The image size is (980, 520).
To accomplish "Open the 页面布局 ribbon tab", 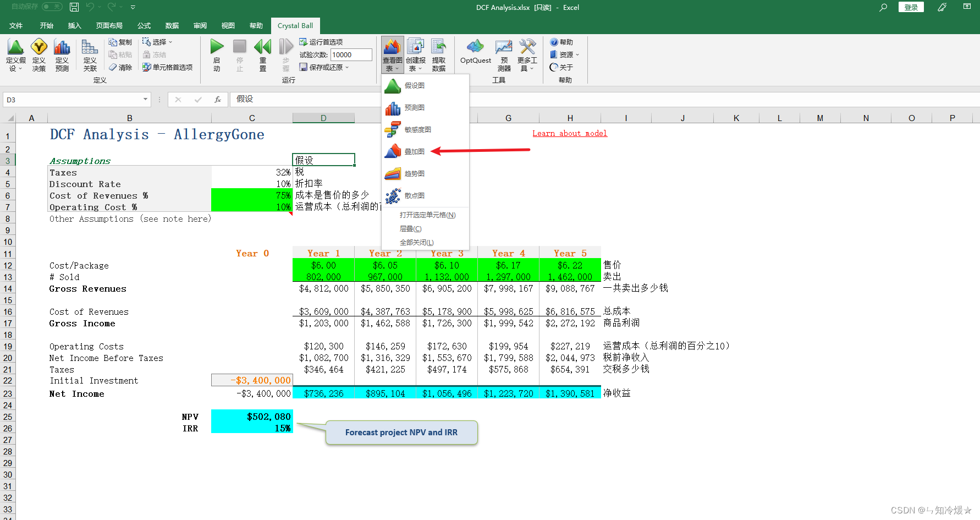I will (x=109, y=26).
